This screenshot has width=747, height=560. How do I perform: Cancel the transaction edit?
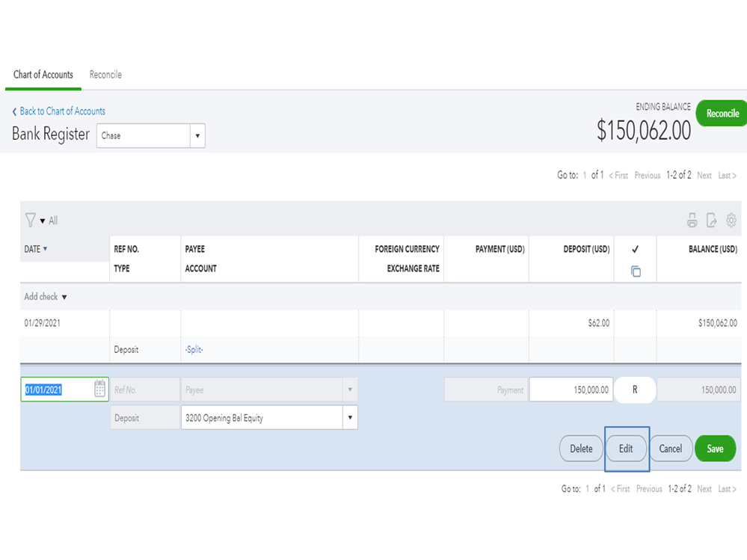pyautogui.click(x=670, y=449)
